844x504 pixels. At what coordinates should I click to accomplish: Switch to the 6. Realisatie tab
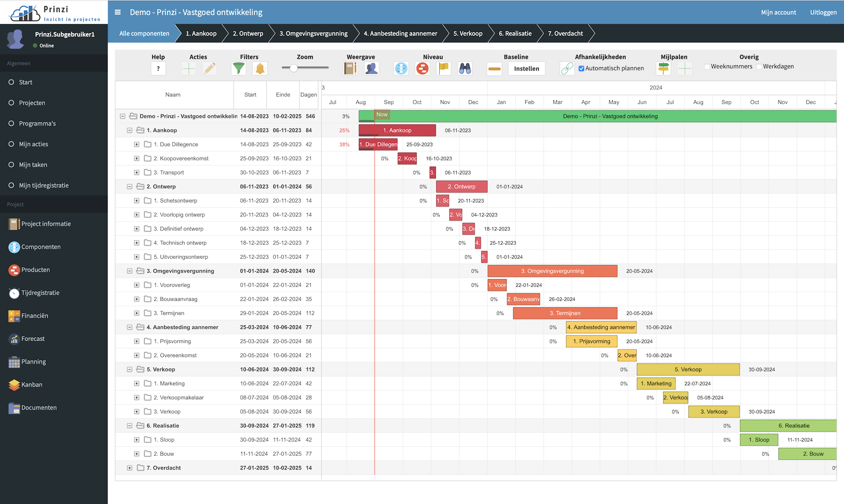coord(515,33)
